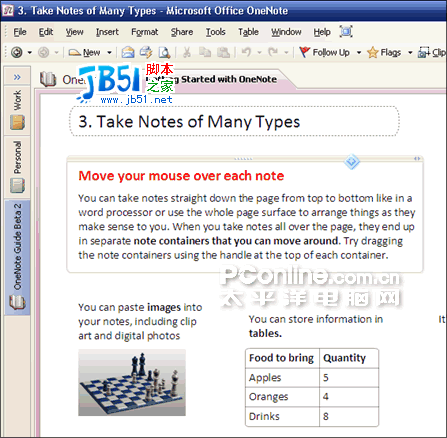Open the Forward button dropdown arrow

(x=56, y=53)
